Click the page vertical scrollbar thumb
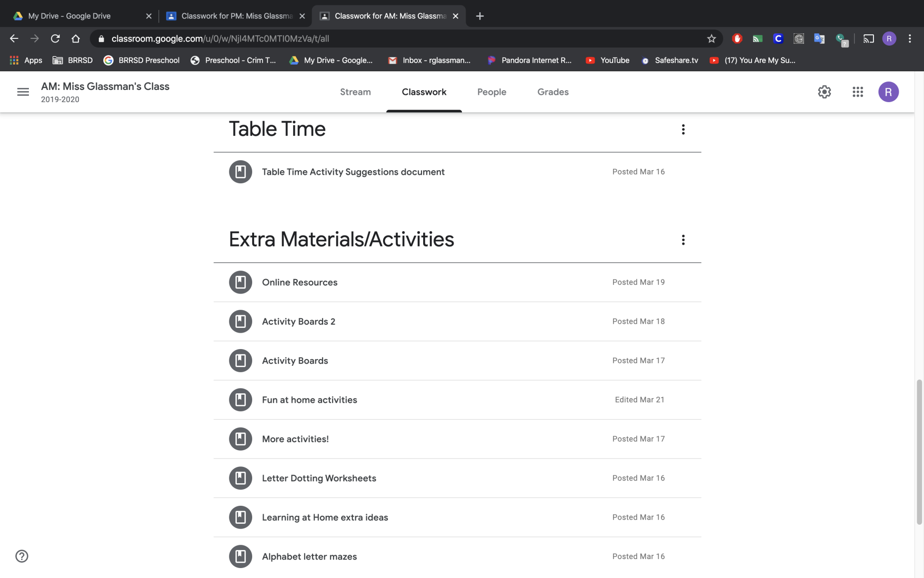924x578 pixels. (919, 452)
